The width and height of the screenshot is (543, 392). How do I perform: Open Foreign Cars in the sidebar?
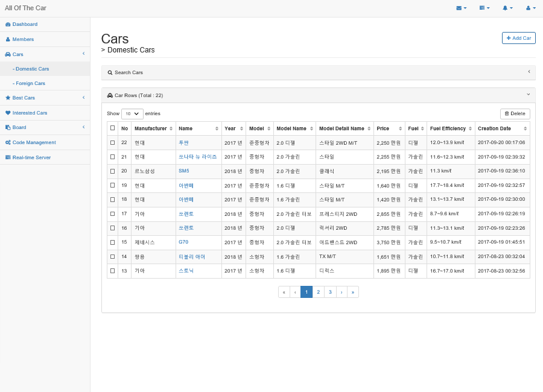pyautogui.click(x=30, y=83)
